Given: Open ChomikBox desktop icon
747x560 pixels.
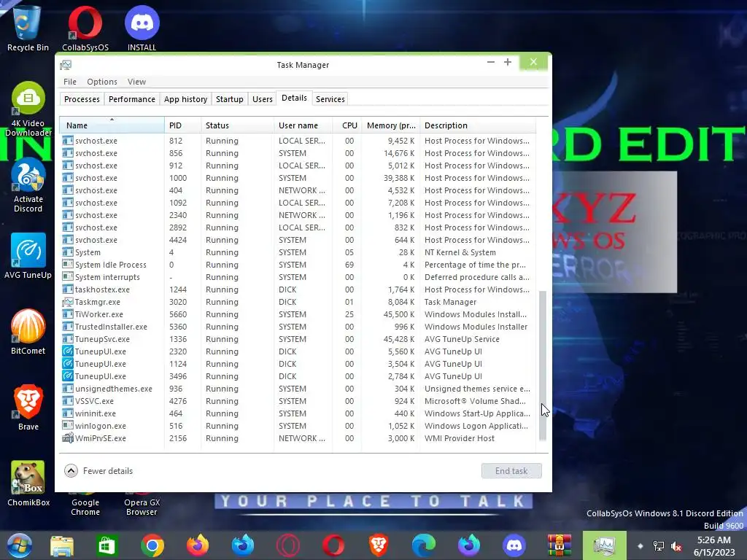Looking at the screenshot, I should click(x=28, y=483).
